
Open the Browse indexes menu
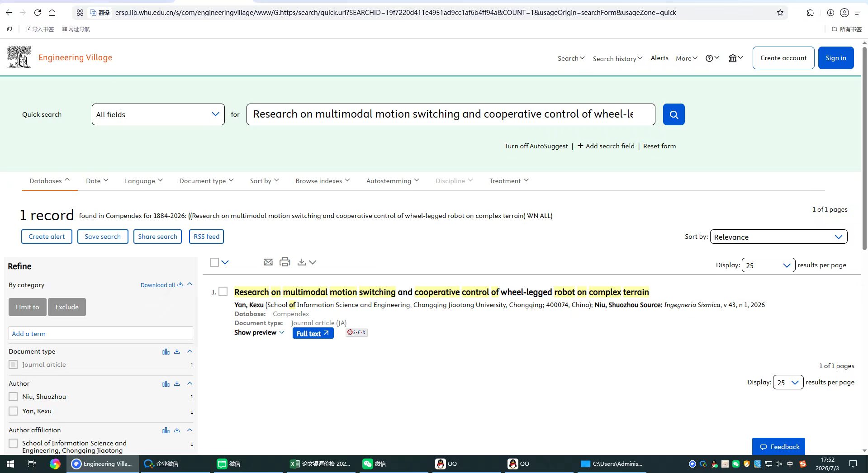[x=323, y=181]
